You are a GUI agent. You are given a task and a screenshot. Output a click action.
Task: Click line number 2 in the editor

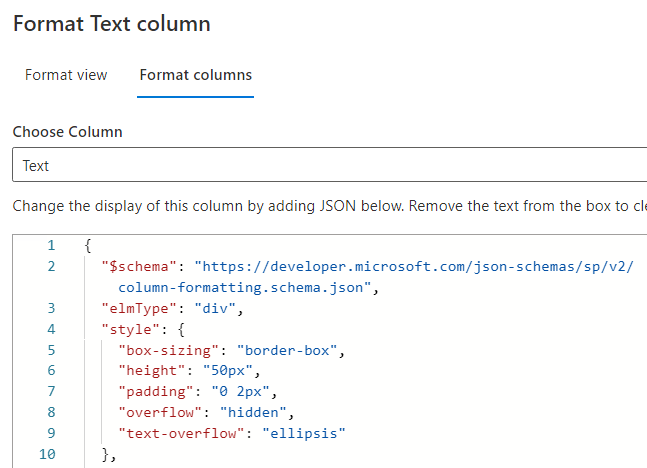click(51, 267)
